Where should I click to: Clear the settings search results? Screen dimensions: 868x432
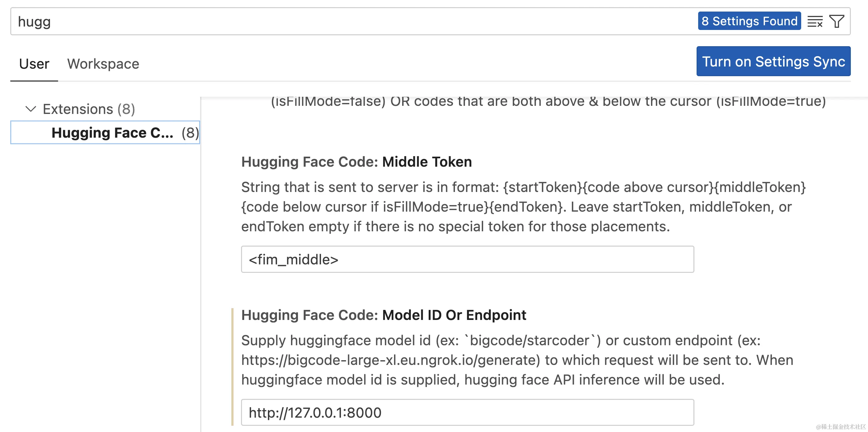(816, 21)
